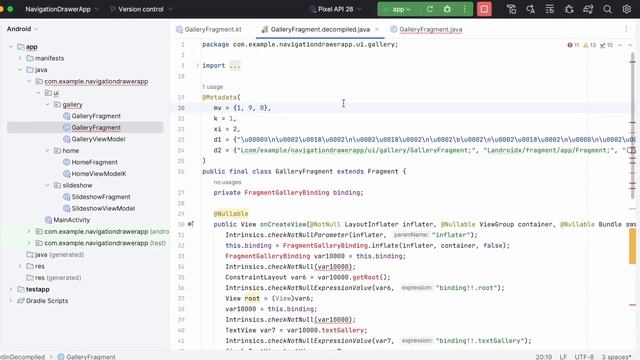Open NavigationDrawerApp project dropdown
Viewport: 640px width, 360px height.
point(62,9)
